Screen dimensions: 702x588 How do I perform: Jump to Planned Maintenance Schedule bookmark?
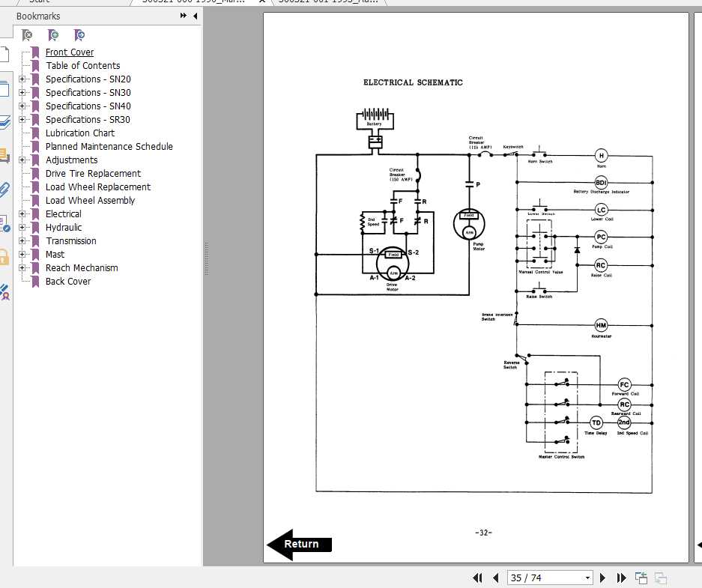click(109, 147)
